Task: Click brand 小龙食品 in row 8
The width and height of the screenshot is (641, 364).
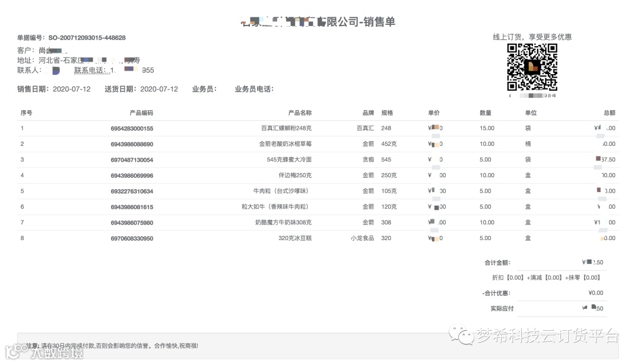Action: [x=362, y=238]
